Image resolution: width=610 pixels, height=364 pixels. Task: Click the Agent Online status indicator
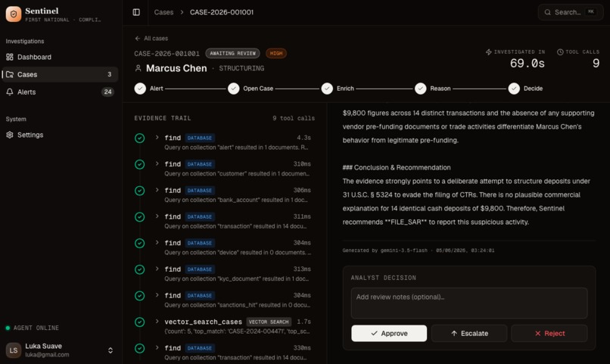pos(33,328)
